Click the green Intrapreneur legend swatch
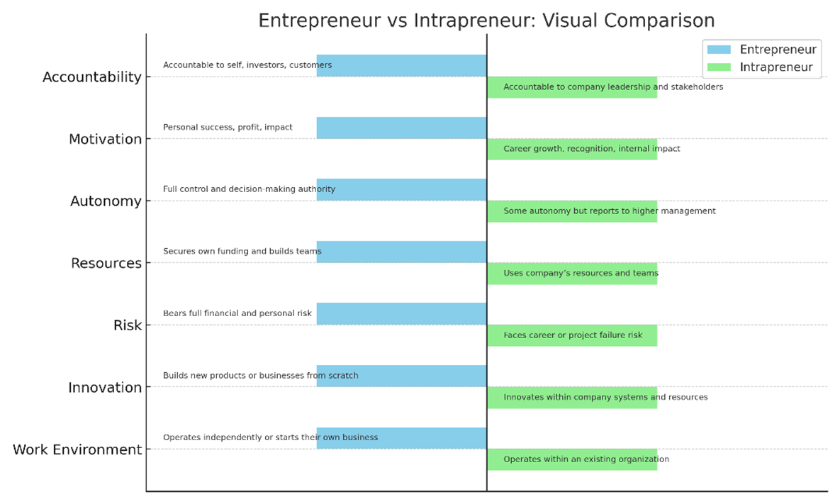This screenshot has width=840, height=504. tap(719, 68)
